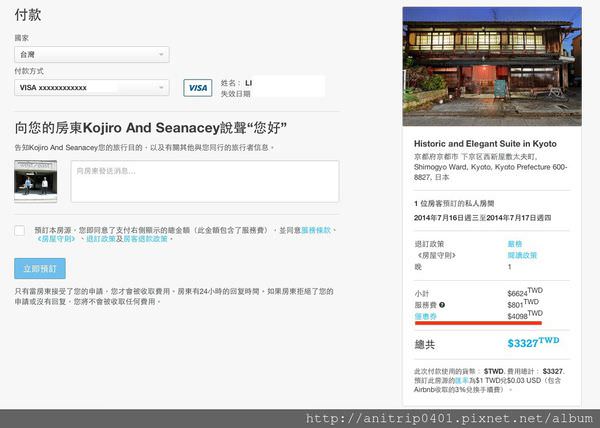
Task: Click in the message to host text box
Action: click(205, 181)
